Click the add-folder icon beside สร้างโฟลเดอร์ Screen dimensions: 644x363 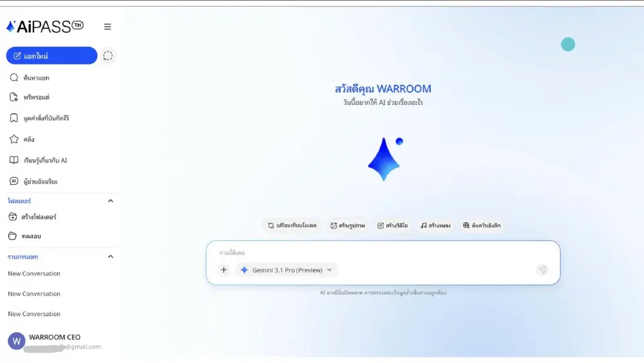(13, 217)
